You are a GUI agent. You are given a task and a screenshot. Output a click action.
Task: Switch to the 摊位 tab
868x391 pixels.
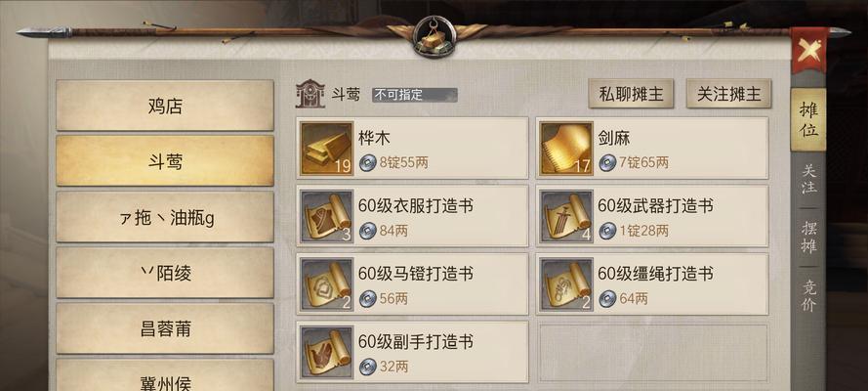click(x=808, y=119)
